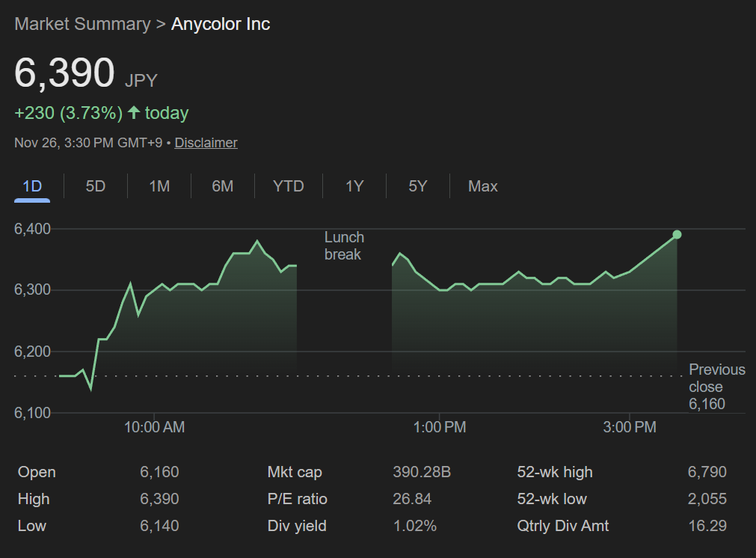This screenshot has width=756, height=558.
Task: Select the 1D time range tab
Action: pos(32,186)
